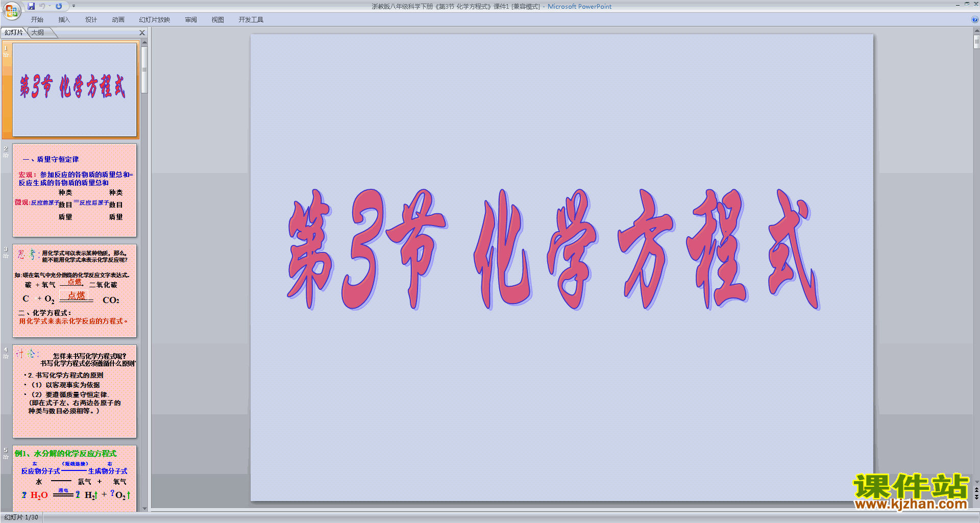The image size is (980, 523).
Task: Select slide 4 thumbnail 书写化学方程式的原则
Action: click(x=75, y=391)
